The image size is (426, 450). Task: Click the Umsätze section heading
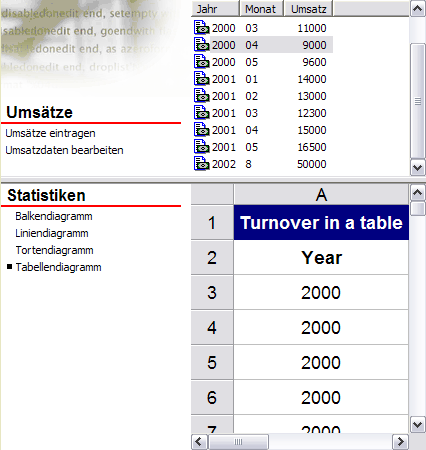coord(39,112)
